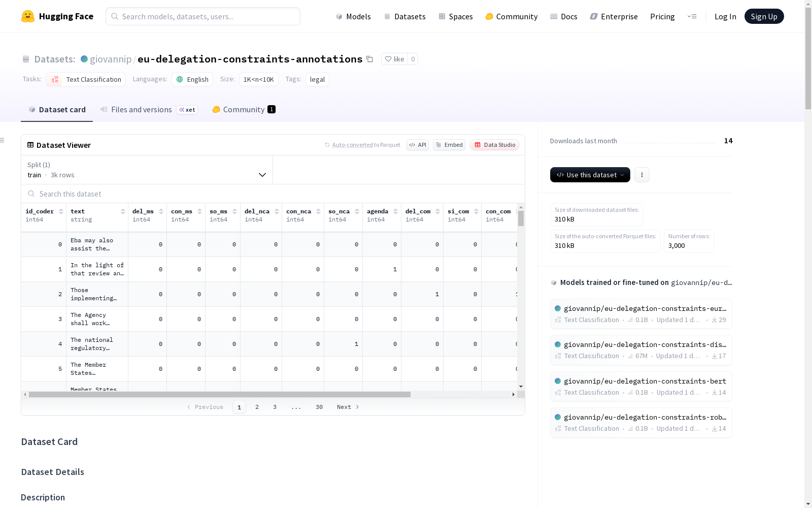
Task: Go to Models in the top navigation
Action: (x=353, y=16)
